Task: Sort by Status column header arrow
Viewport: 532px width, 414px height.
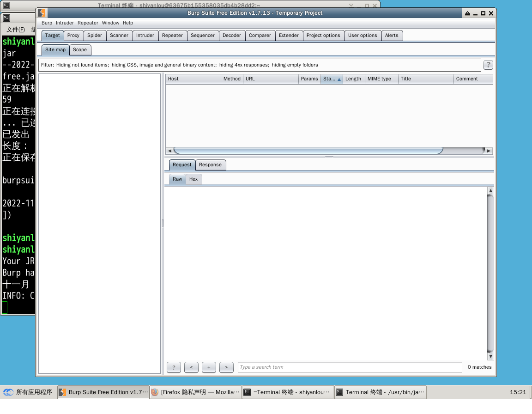Action: 339,79
